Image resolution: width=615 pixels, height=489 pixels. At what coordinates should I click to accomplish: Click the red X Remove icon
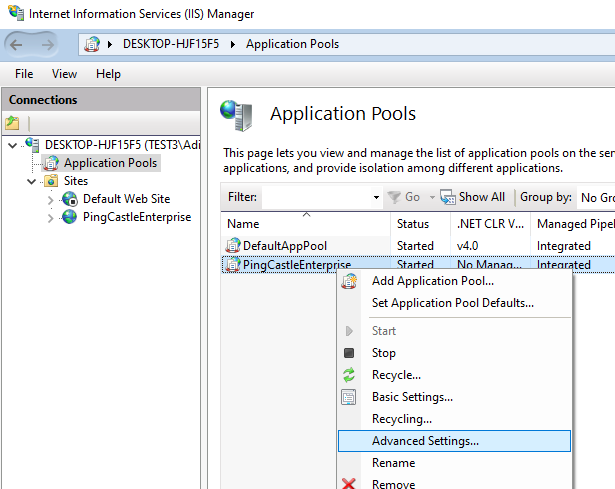pos(349,484)
